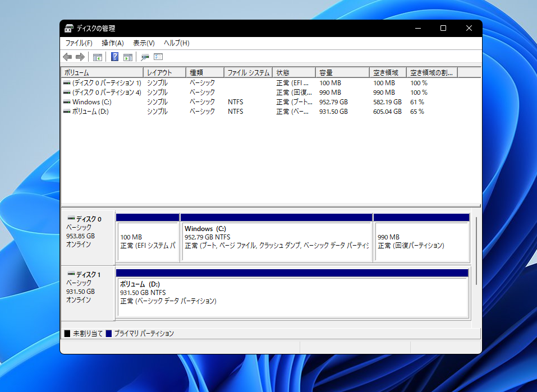Screen dimensions: 537x392
Task: Sort by the 状態 column header
Action: click(294, 72)
